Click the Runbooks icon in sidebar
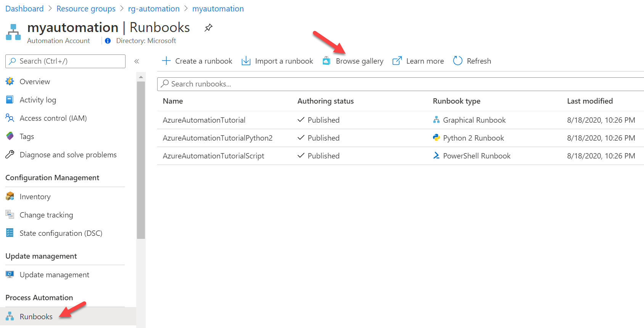 coord(10,317)
